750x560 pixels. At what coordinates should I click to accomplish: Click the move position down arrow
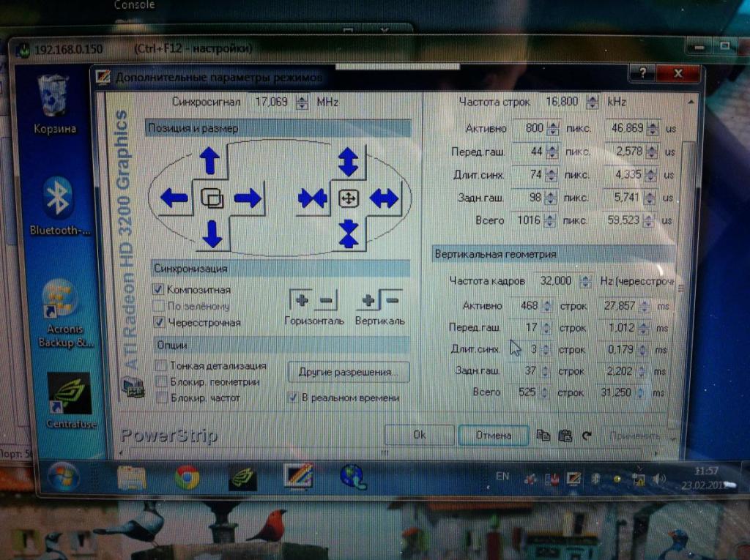click(x=212, y=234)
